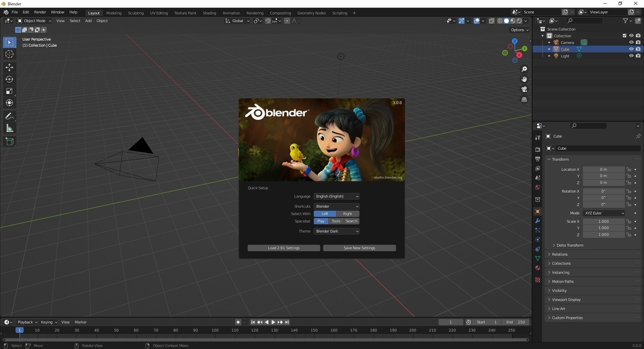Select rendered viewport shading mode

[519, 21]
